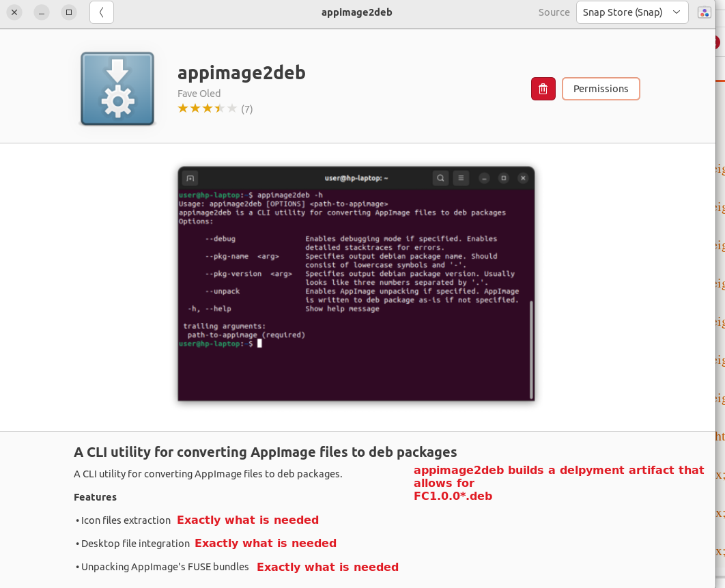Click the search icon in terminal preview
The width and height of the screenshot is (725, 588).
(441, 178)
